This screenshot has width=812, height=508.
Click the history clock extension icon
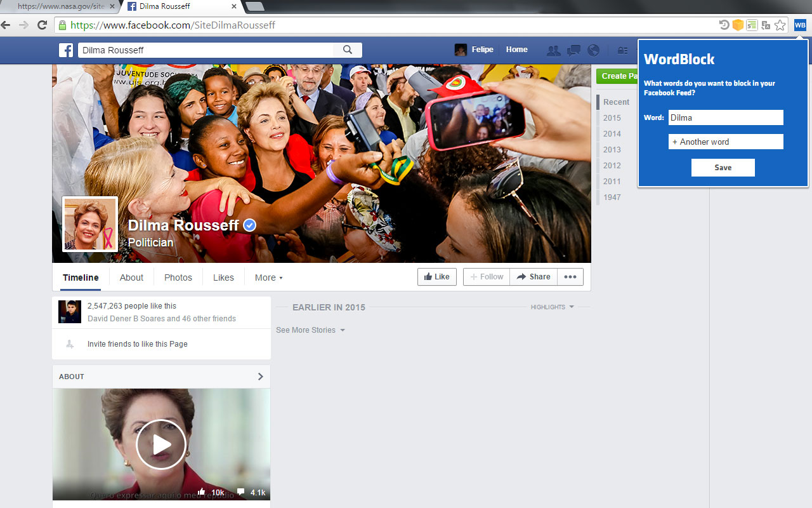click(724, 25)
